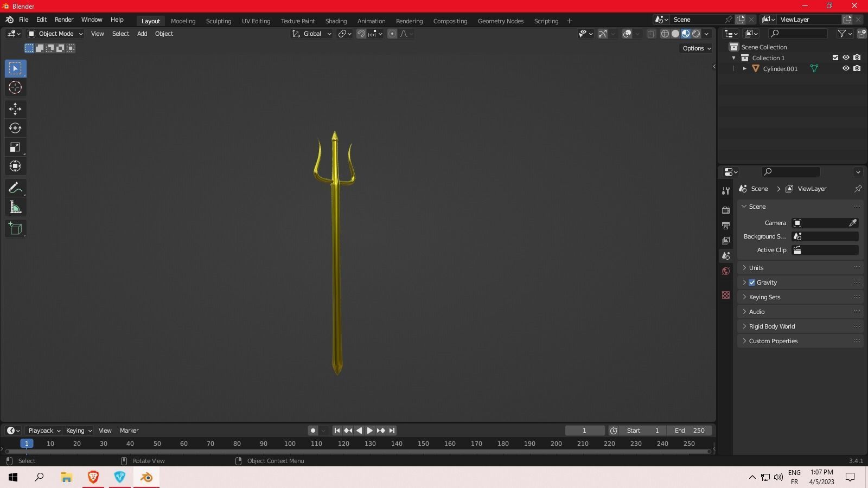Activate the Rotate tool
This screenshot has width=868, height=488.
[x=15, y=128]
